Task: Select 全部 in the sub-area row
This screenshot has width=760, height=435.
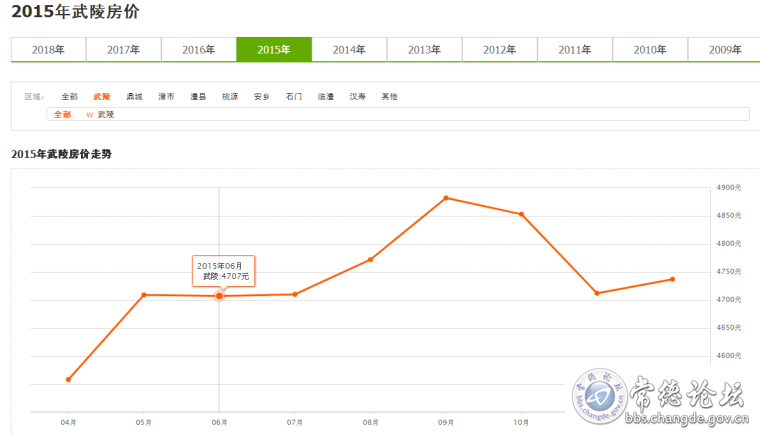Action: click(63, 115)
